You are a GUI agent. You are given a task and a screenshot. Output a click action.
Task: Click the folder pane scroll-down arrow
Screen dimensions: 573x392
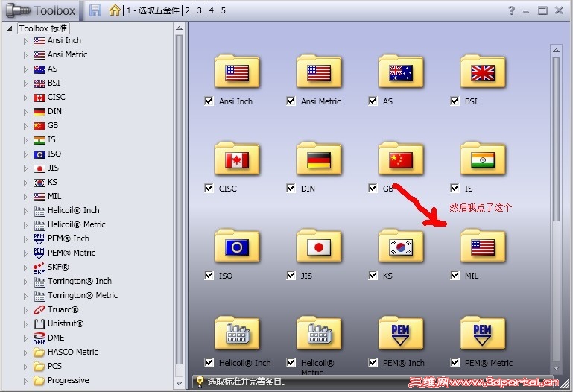click(556, 368)
